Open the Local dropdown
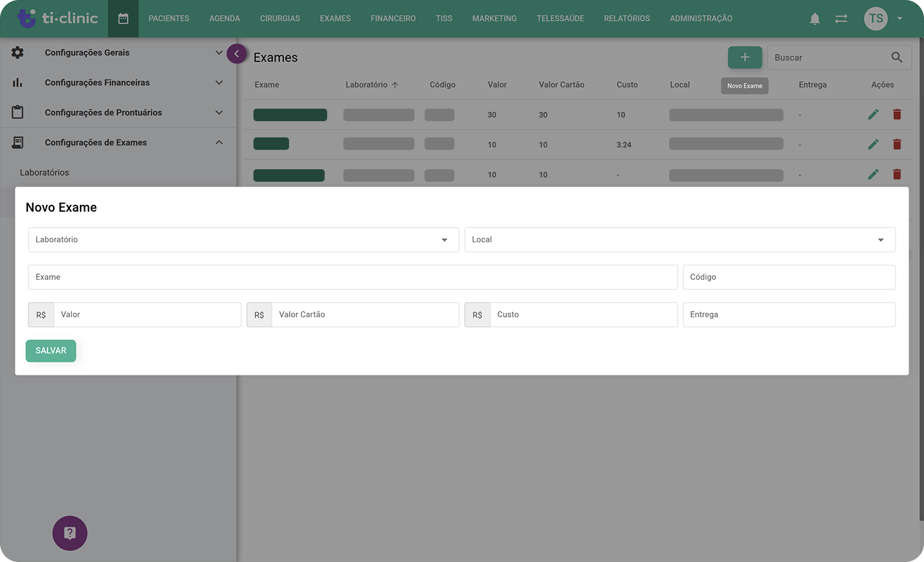Viewport: 924px width, 562px height. pyautogui.click(x=680, y=240)
